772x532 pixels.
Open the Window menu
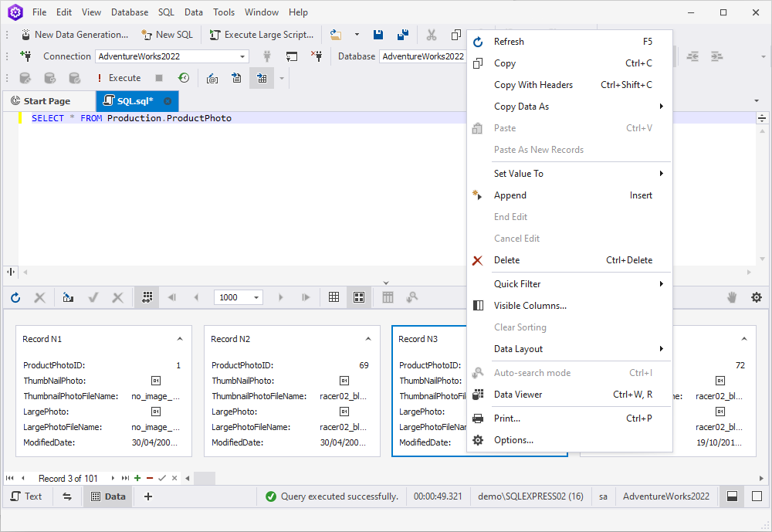coord(262,12)
